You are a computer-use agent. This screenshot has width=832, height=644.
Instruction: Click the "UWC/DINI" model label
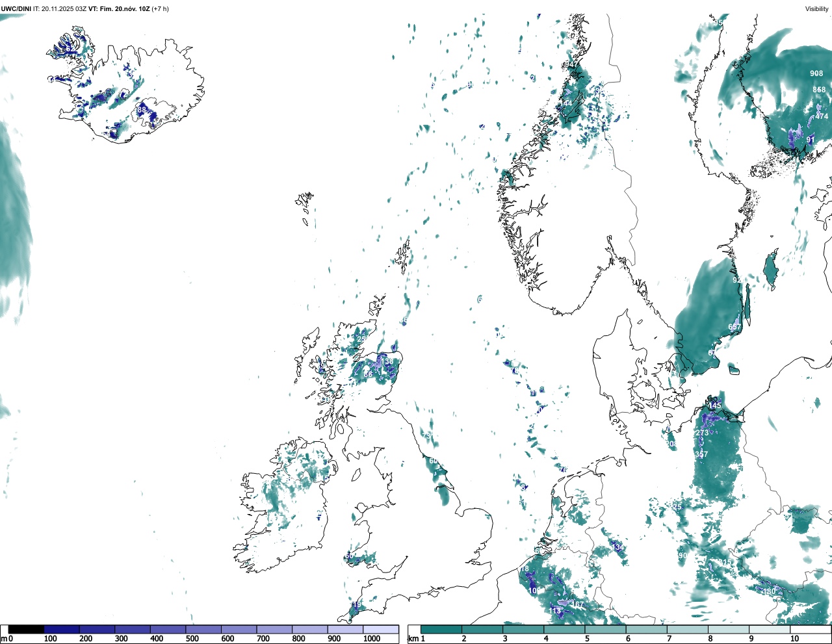16,9
